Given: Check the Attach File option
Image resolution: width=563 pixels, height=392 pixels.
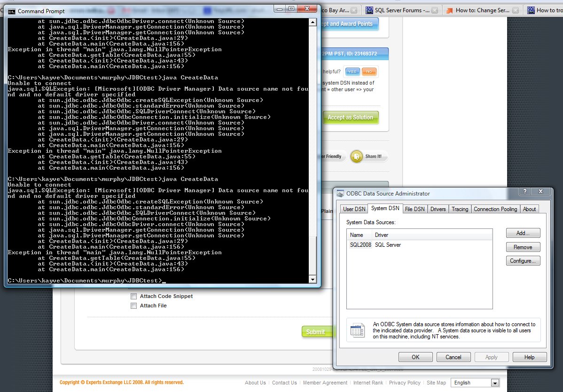Looking at the screenshot, I should (x=133, y=306).
